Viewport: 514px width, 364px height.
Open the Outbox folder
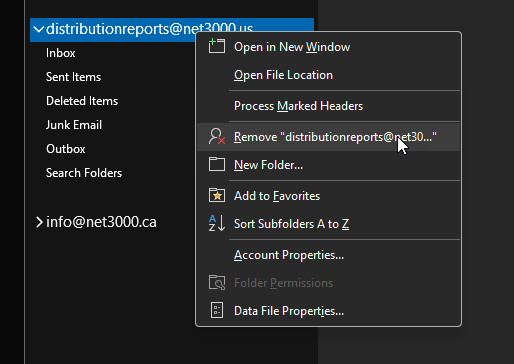[66, 149]
